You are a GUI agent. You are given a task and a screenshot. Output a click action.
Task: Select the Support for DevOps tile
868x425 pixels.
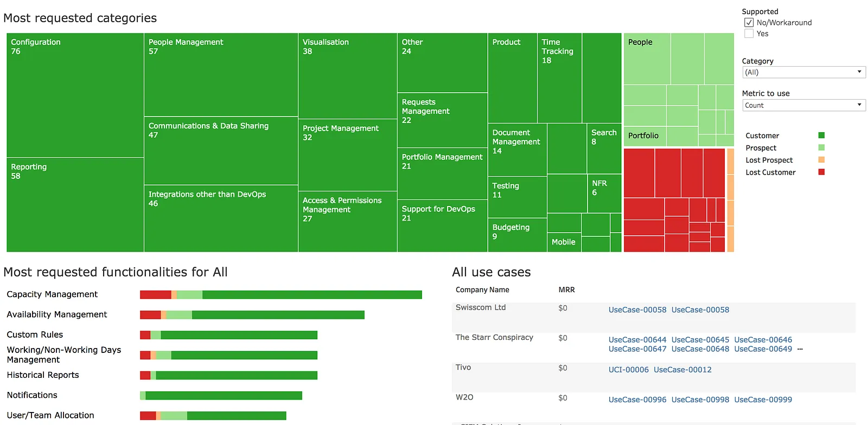(442, 226)
